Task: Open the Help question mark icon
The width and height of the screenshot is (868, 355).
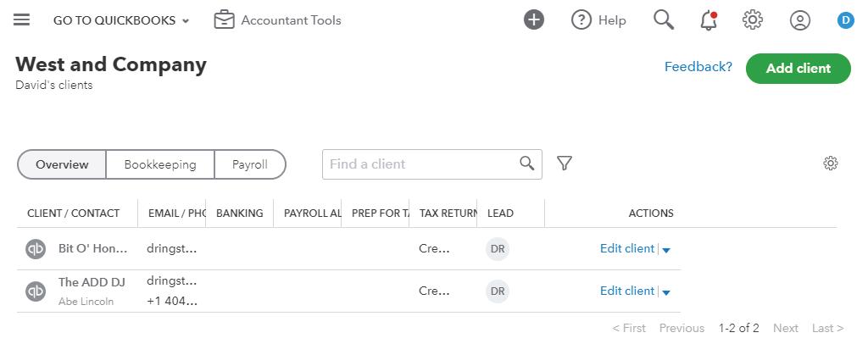Action: click(x=581, y=20)
